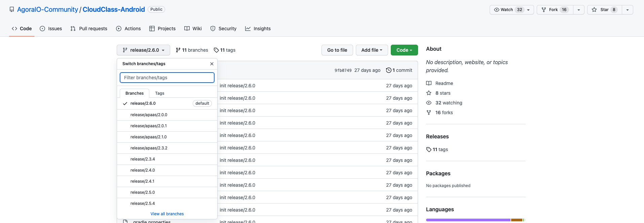View the 11 tags link near branches
This screenshot has width=644, height=223.
(225, 50)
